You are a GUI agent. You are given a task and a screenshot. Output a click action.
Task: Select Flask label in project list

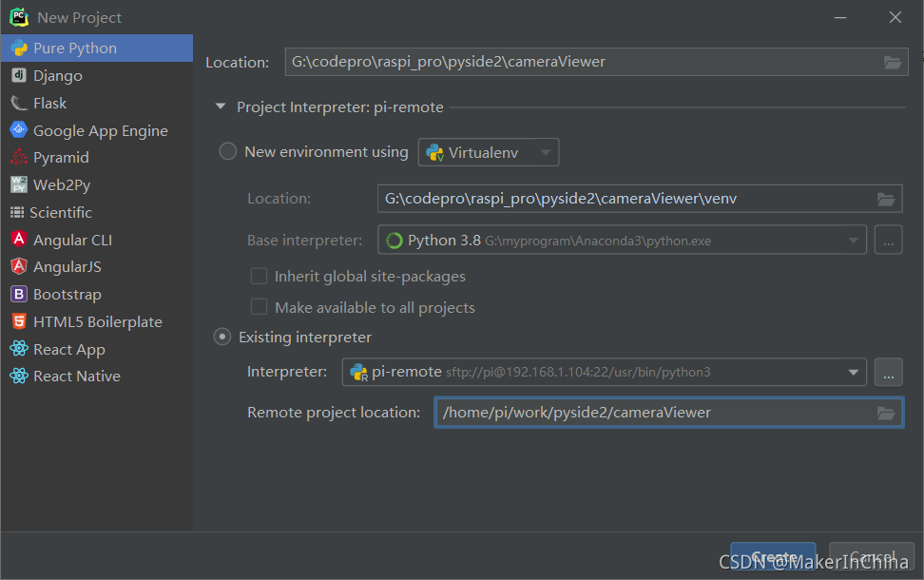(50, 103)
